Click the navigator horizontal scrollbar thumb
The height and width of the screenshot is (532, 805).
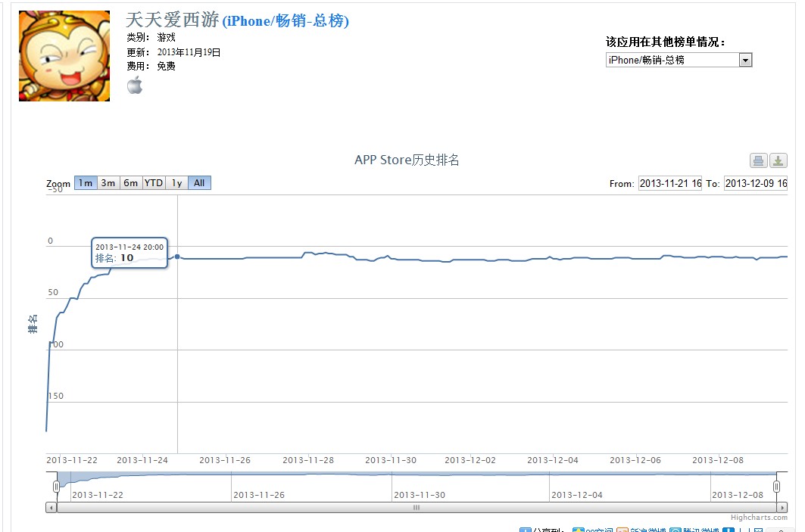(x=416, y=508)
